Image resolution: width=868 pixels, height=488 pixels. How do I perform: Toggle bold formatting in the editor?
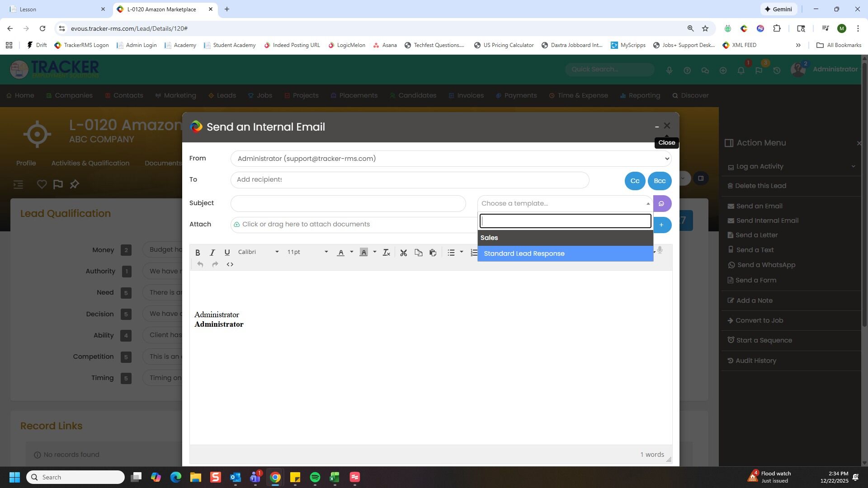tap(198, 253)
